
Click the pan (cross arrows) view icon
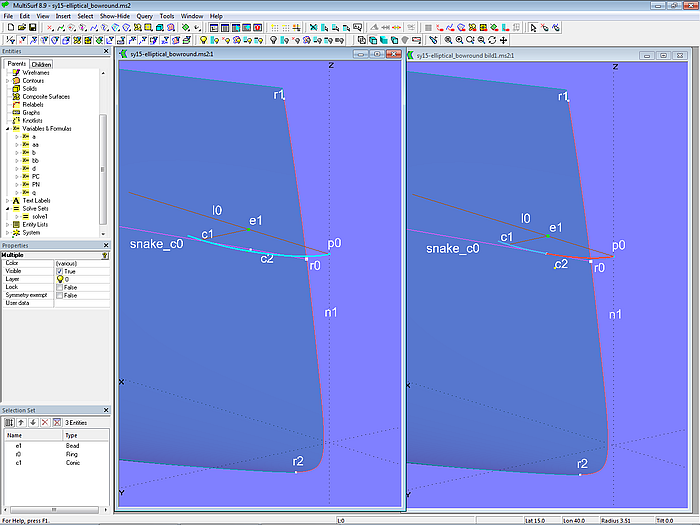coord(502,40)
